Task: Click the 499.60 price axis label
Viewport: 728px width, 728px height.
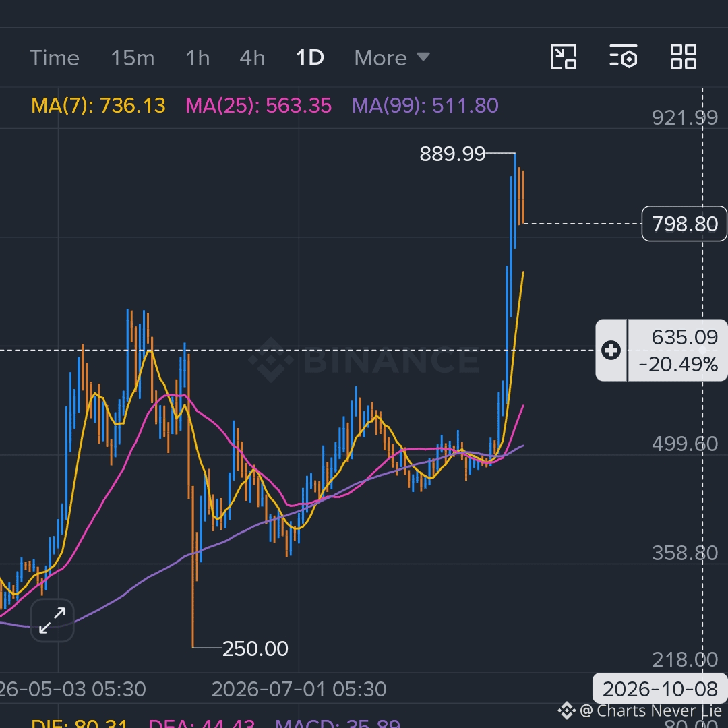Action: point(685,444)
